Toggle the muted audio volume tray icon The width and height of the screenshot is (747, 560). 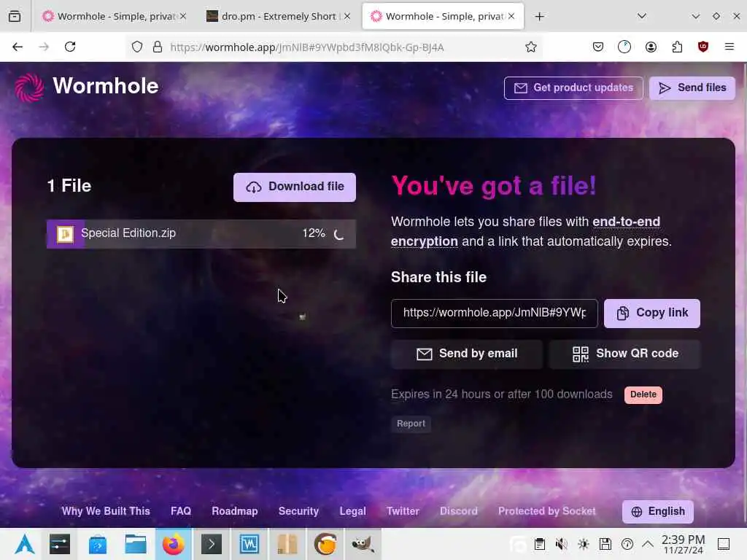(x=562, y=544)
